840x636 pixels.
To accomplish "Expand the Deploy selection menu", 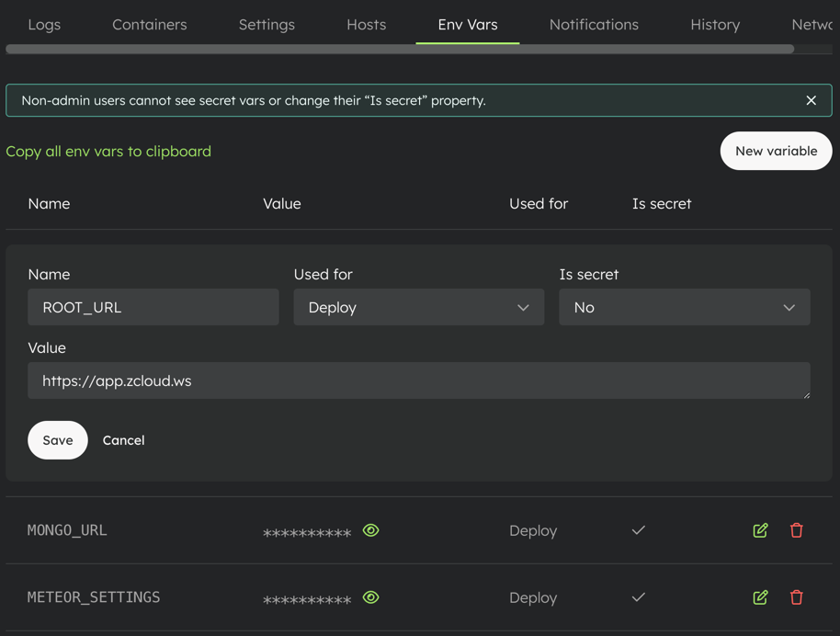I will click(x=418, y=307).
